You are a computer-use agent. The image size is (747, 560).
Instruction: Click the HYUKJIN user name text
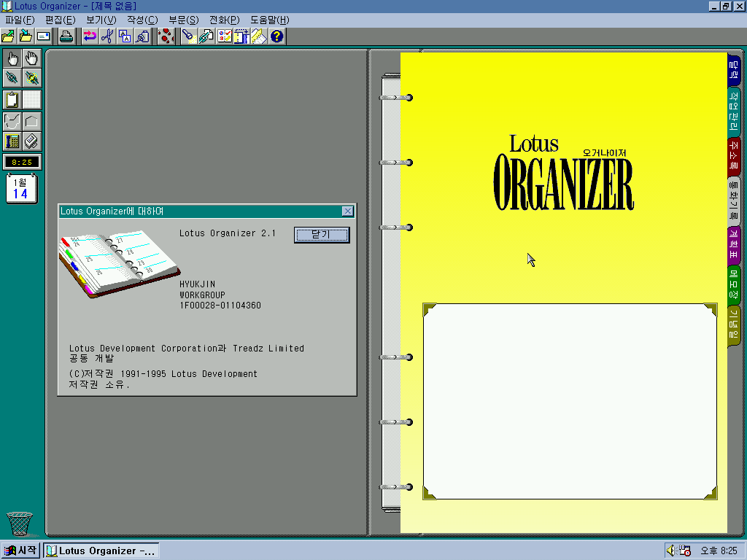(x=197, y=284)
